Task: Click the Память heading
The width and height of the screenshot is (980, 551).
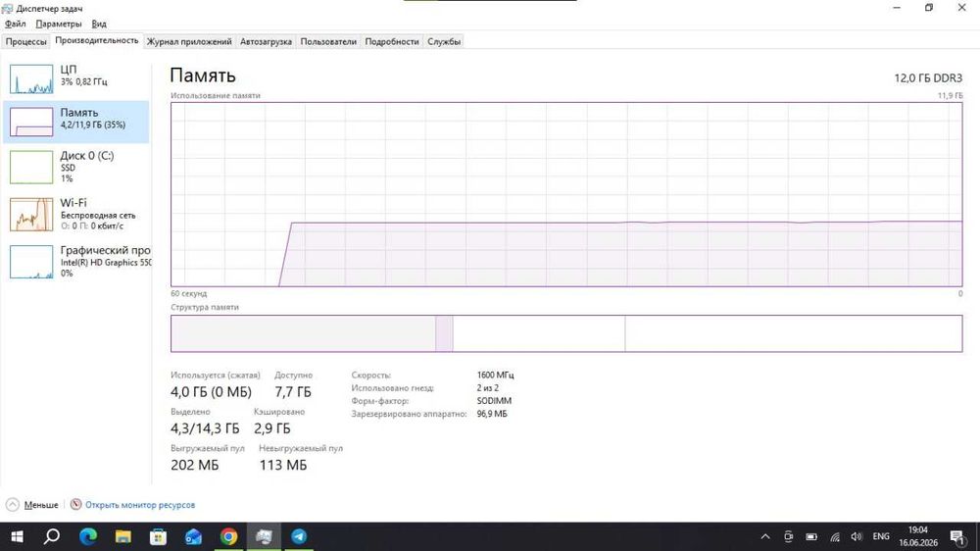Action: coord(203,75)
